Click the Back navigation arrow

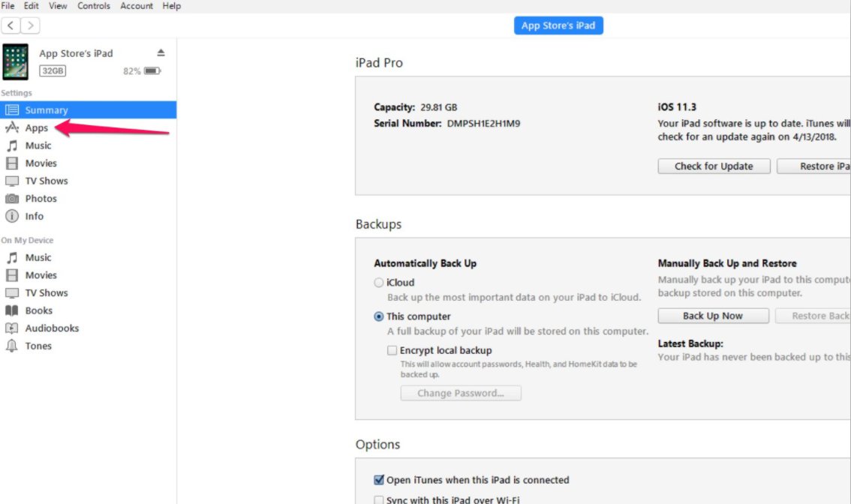coord(11,25)
